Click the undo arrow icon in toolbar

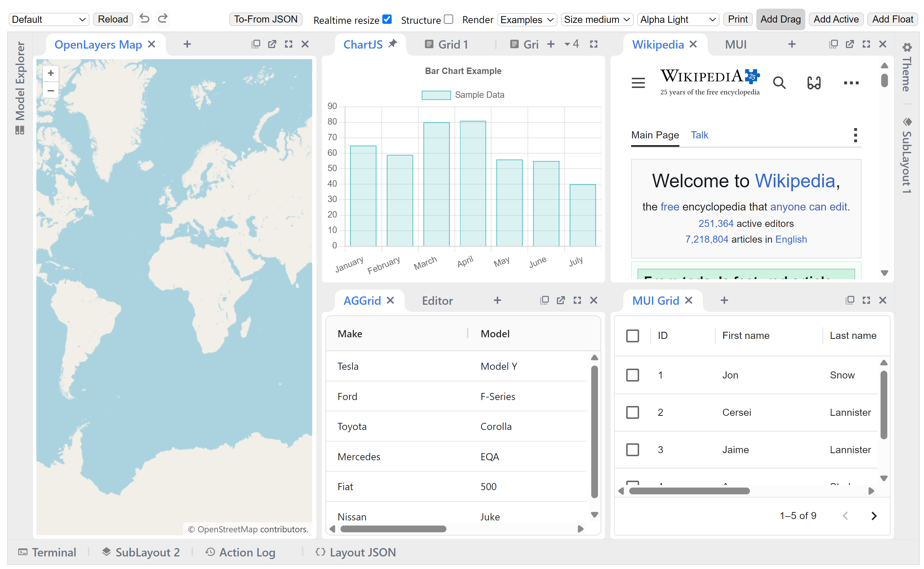(x=145, y=18)
